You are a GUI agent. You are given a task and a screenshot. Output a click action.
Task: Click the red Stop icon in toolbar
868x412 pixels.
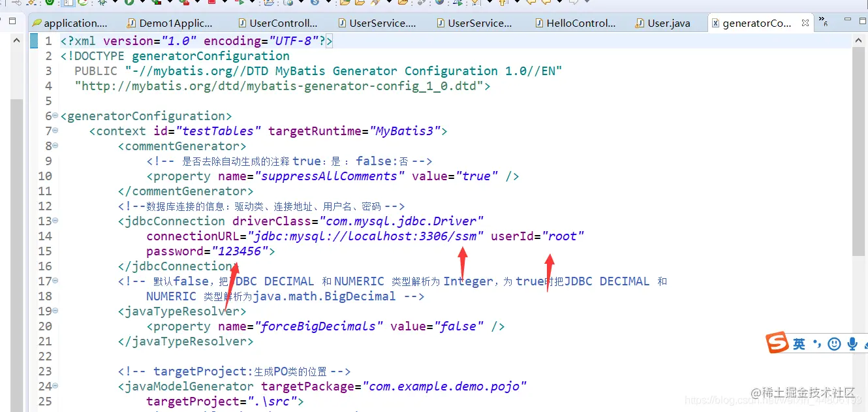[x=211, y=2]
